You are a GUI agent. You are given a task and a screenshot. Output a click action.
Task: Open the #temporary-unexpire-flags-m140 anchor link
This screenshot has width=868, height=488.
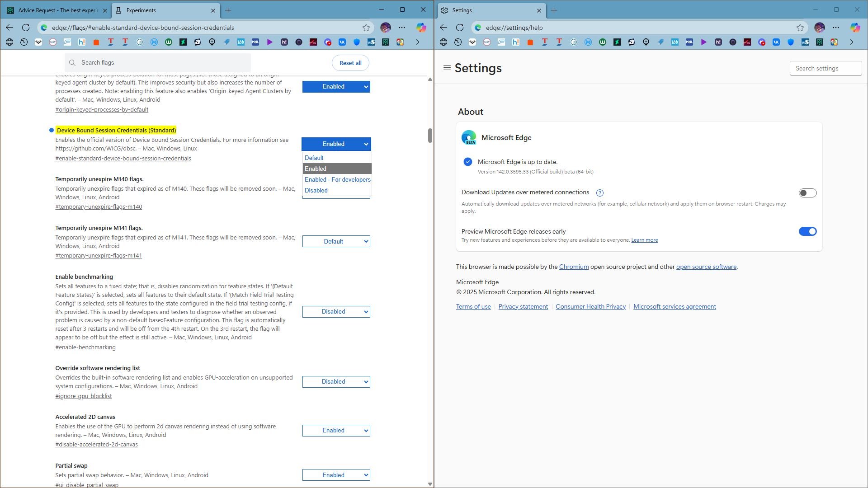99,207
